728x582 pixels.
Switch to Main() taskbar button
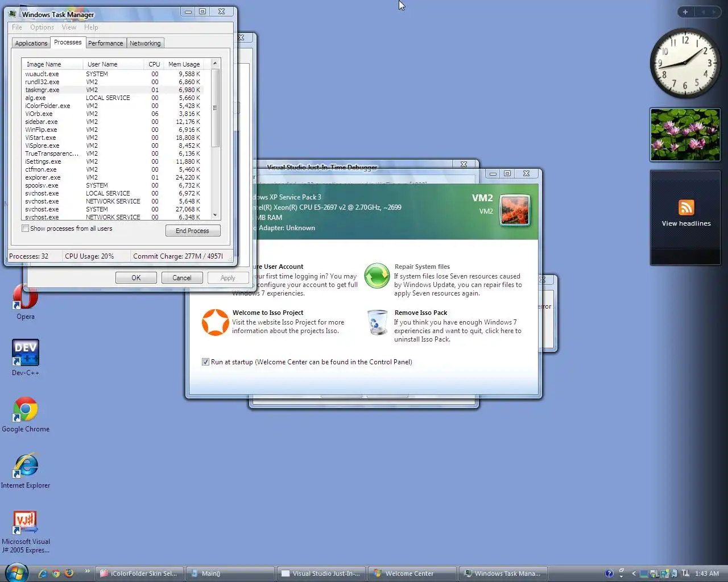pyautogui.click(x=230, y=573)
